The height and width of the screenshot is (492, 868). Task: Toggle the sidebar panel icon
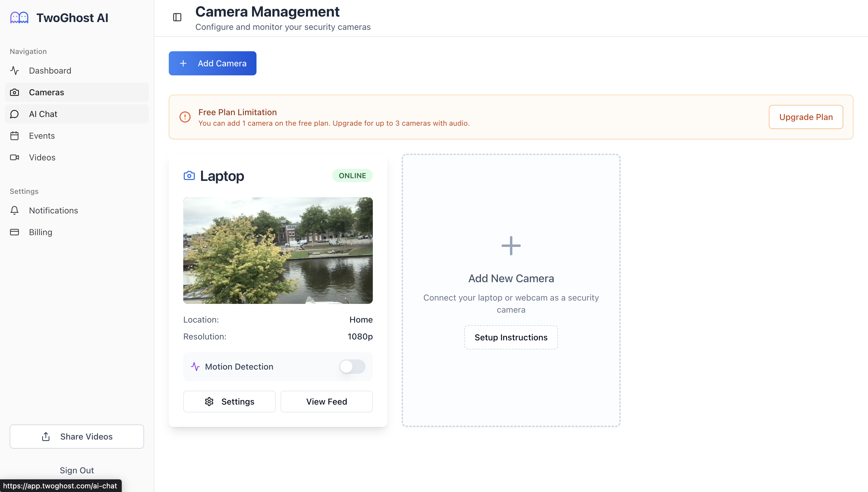coord(177,17)
